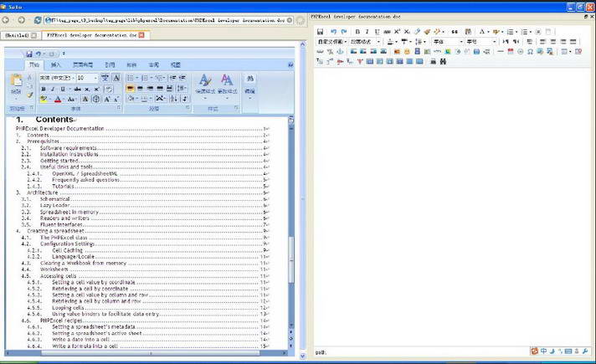
Task: Toggle Italic in the right editor toolbar
Action: tap(367, 32)
